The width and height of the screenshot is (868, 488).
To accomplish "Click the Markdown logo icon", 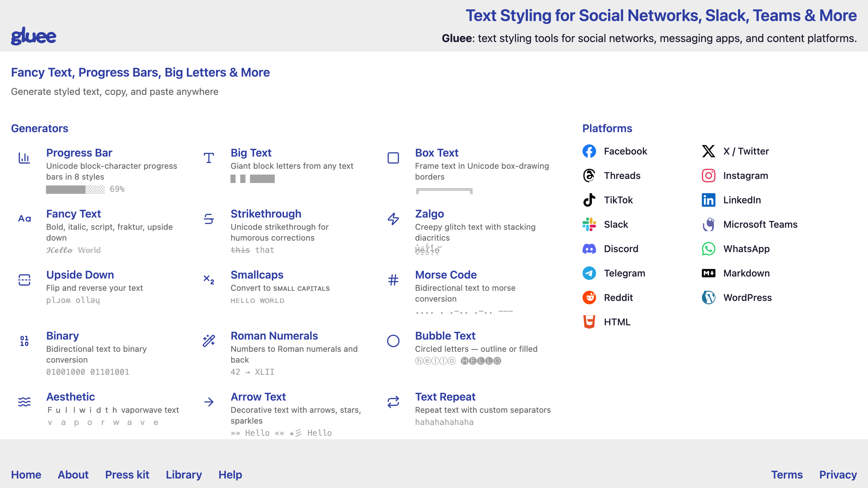I will (709, 273).
